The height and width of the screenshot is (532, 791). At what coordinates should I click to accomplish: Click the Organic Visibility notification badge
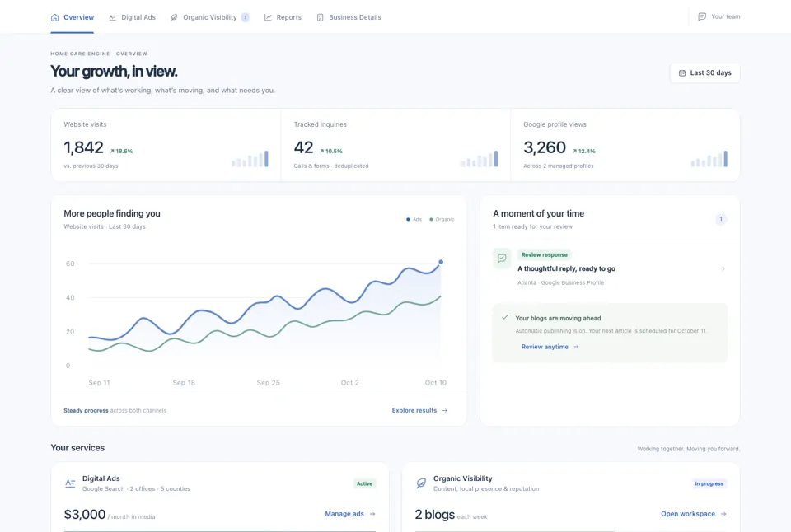246,17
